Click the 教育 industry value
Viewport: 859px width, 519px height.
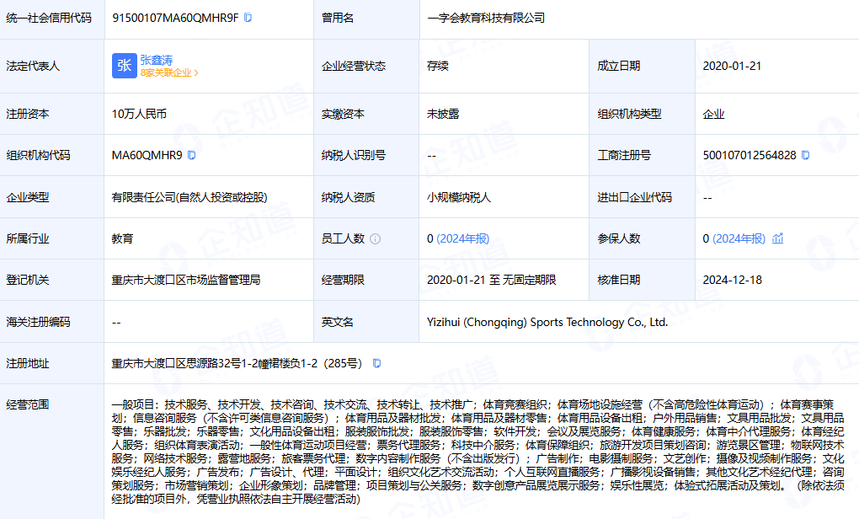pyautogui.click(x=122, y=239)
